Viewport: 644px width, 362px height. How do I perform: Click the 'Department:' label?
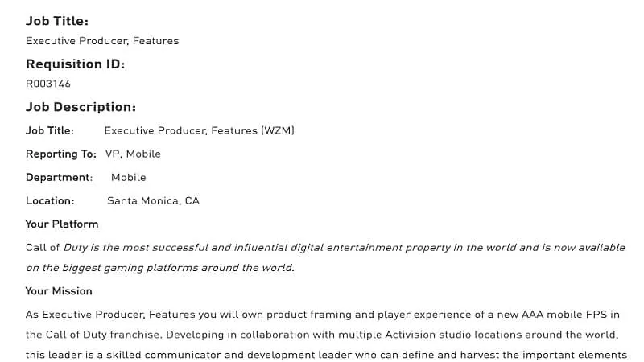click(59, 178)
